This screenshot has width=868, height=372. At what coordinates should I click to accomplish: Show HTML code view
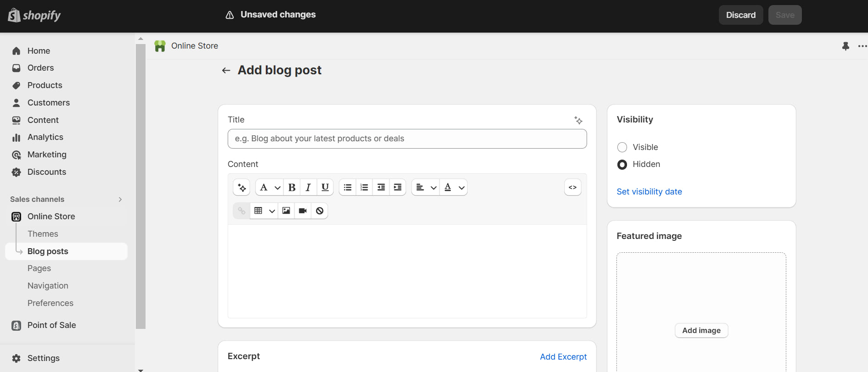[572, 188]
